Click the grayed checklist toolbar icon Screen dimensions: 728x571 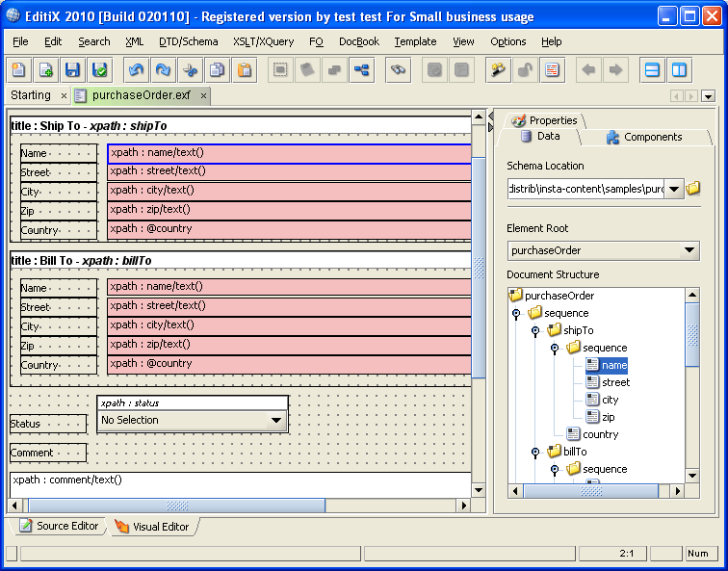pos(434,70)
